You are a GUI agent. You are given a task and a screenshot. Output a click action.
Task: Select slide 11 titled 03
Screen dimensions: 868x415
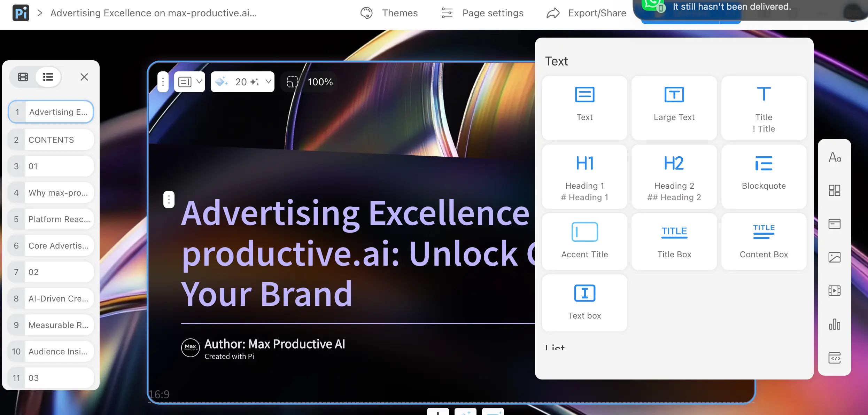tap(51, 378)
